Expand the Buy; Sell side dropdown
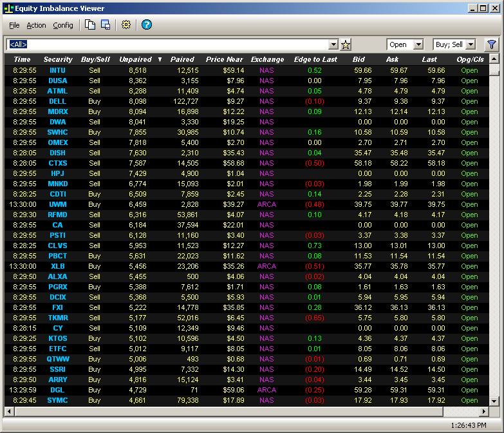The width and height of the screenshot is (504, 433). click(471, 44)
